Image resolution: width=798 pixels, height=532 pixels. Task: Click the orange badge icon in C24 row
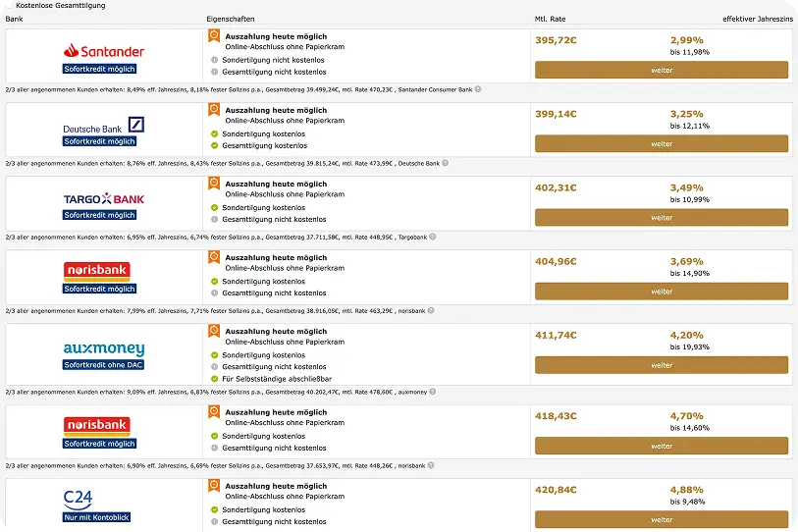[x=214, y=486]
